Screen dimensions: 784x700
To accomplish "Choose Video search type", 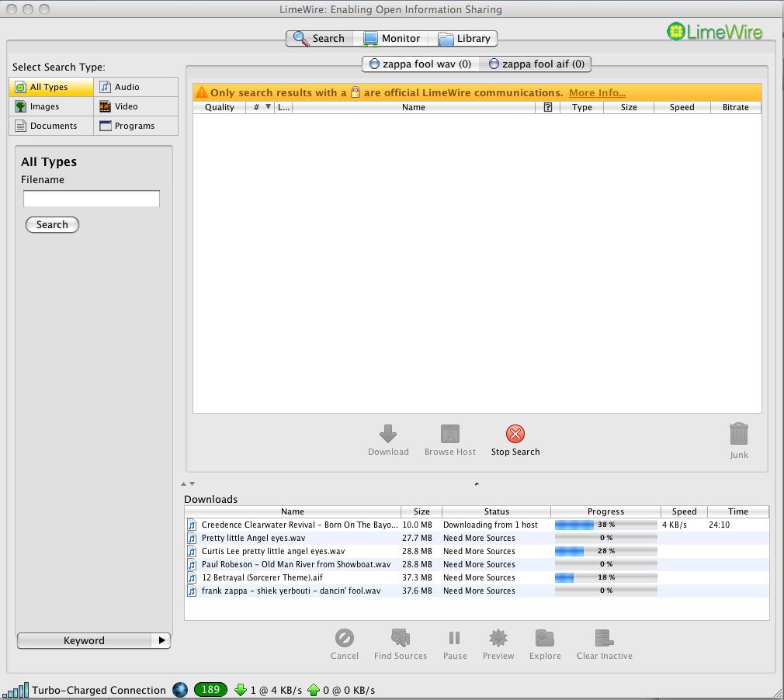I will tap(136, 106).
